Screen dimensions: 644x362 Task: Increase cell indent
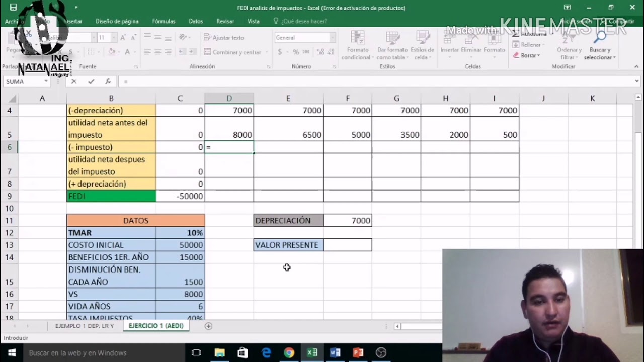coord(192,52)
